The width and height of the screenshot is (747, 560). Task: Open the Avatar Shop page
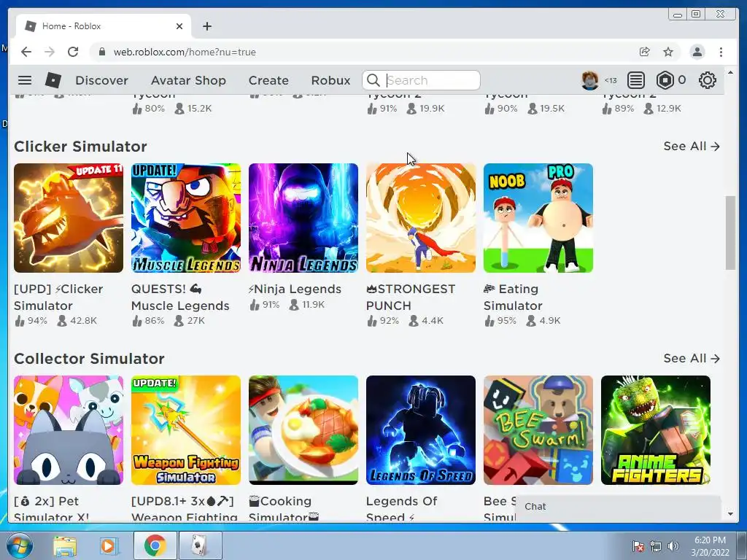[188, 80]
